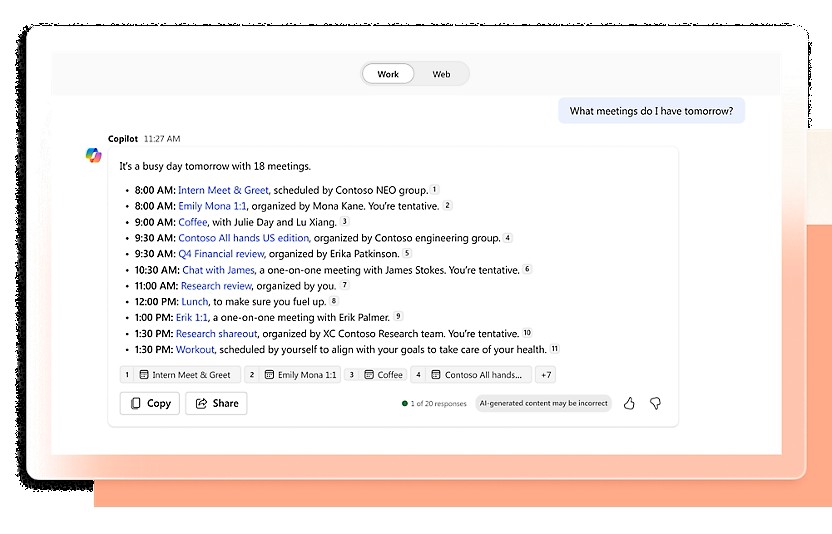Click citation marker 6 after James Stokes line

527,269
